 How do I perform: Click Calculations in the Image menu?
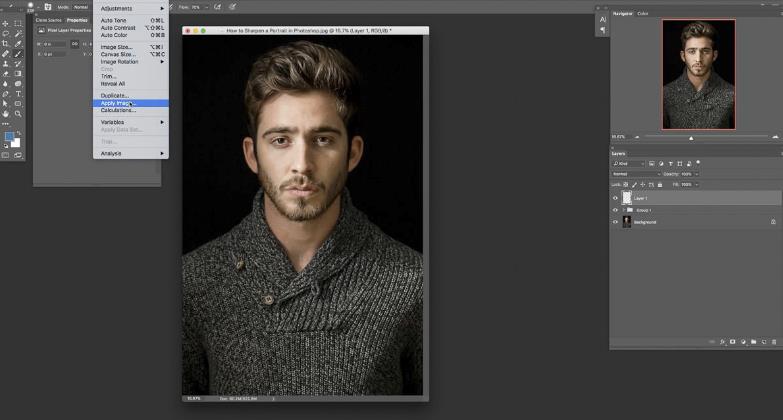coord(118,110)
